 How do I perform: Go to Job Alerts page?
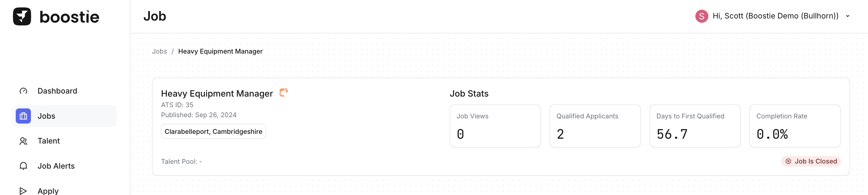coord(56,166)
